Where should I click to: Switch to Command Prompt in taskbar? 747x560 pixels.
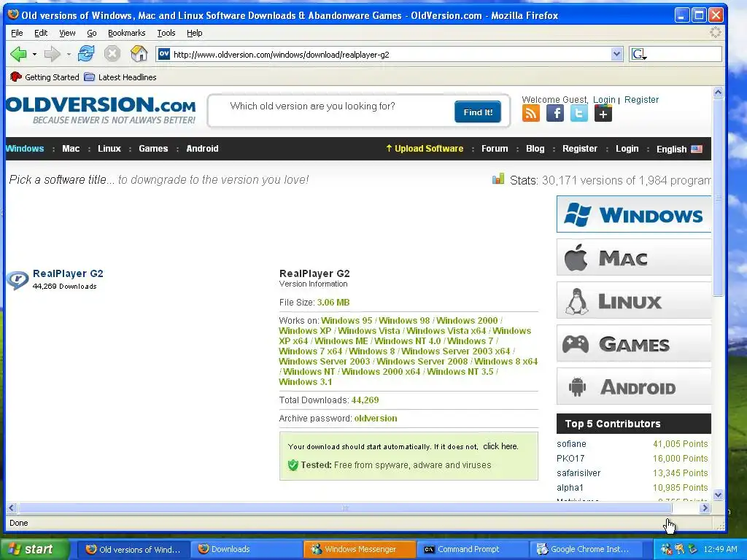point(473,549)
